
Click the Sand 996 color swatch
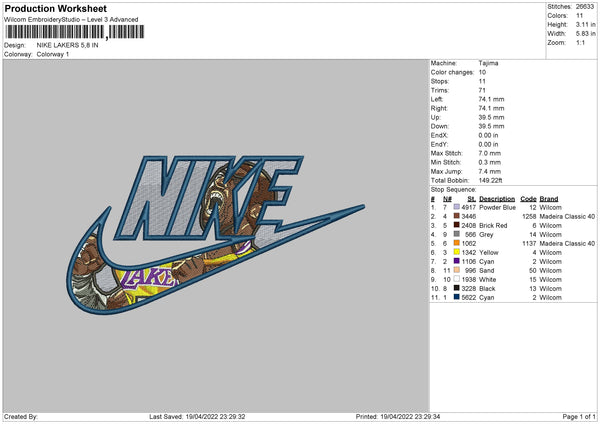click(x=457, y=270)
